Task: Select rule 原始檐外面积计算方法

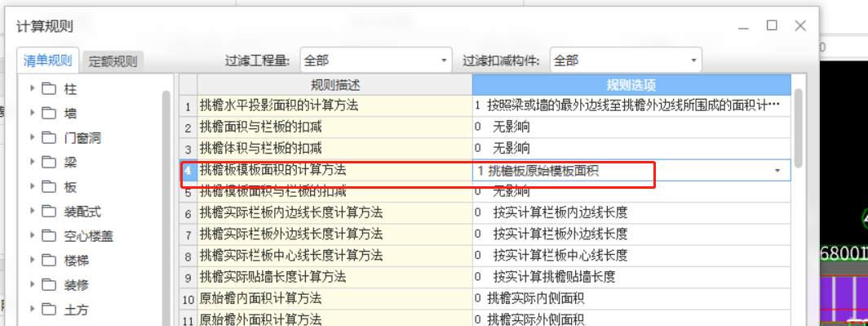Action: tap(335, 319)
